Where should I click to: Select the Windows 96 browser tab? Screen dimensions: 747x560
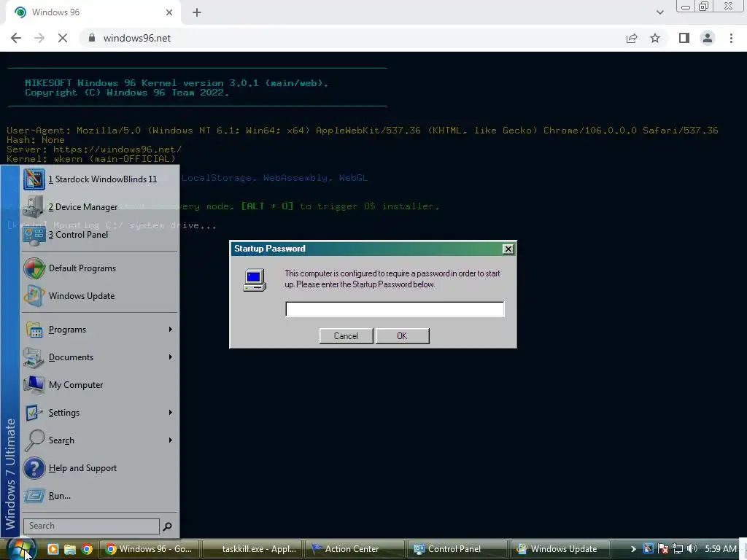click(x=93, y=12)
